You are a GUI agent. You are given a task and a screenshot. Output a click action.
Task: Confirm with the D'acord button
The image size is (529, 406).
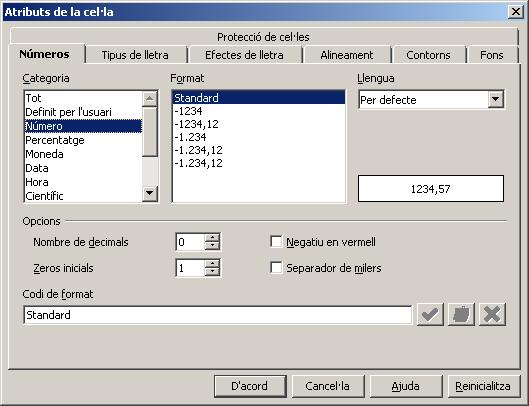click(250, 386)
